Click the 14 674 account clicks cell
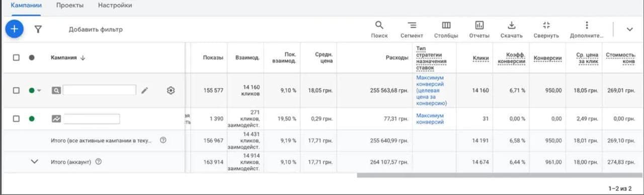Image resolution: width=644 pixels, height=195 pixels. (x=480, y=162)
